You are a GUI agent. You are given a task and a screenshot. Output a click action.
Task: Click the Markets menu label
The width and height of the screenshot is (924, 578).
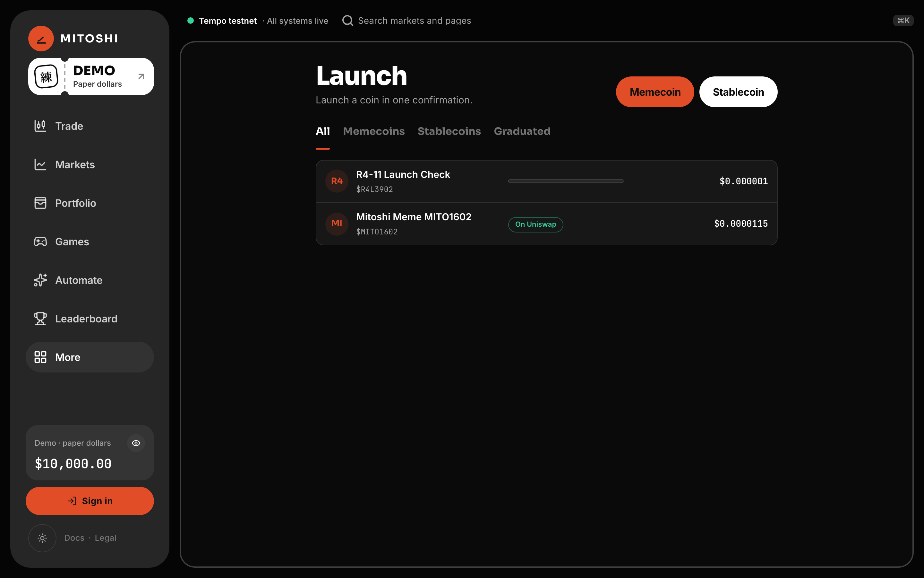click(75, 164)
